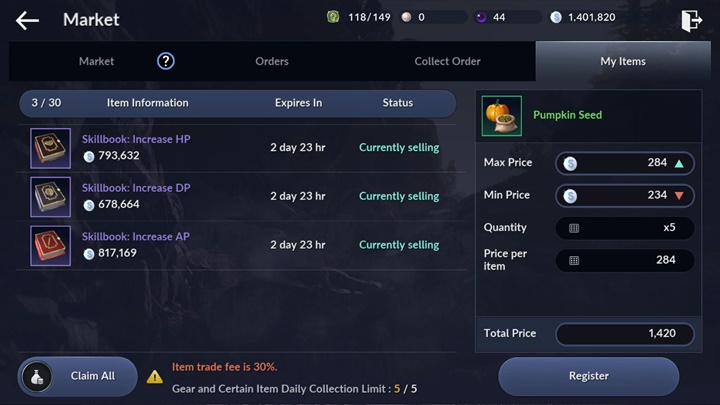
Task: Switch to the Market tab
Action: pos(96,61)
